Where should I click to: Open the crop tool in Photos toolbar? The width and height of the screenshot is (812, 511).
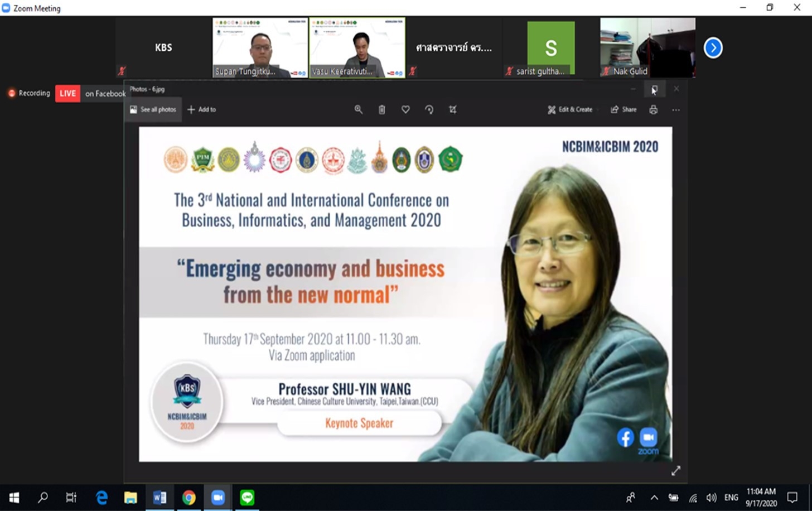coord(453,110)
